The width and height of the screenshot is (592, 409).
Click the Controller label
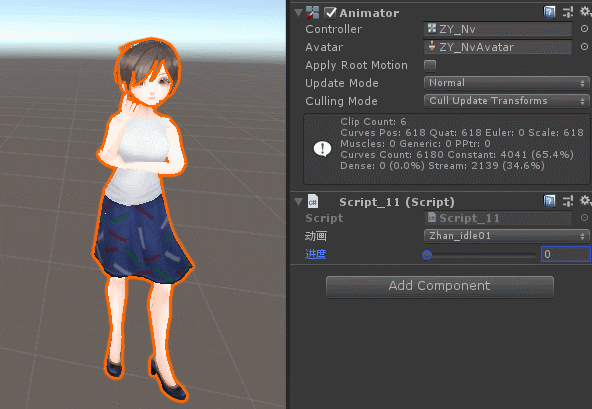click(333, 29)
